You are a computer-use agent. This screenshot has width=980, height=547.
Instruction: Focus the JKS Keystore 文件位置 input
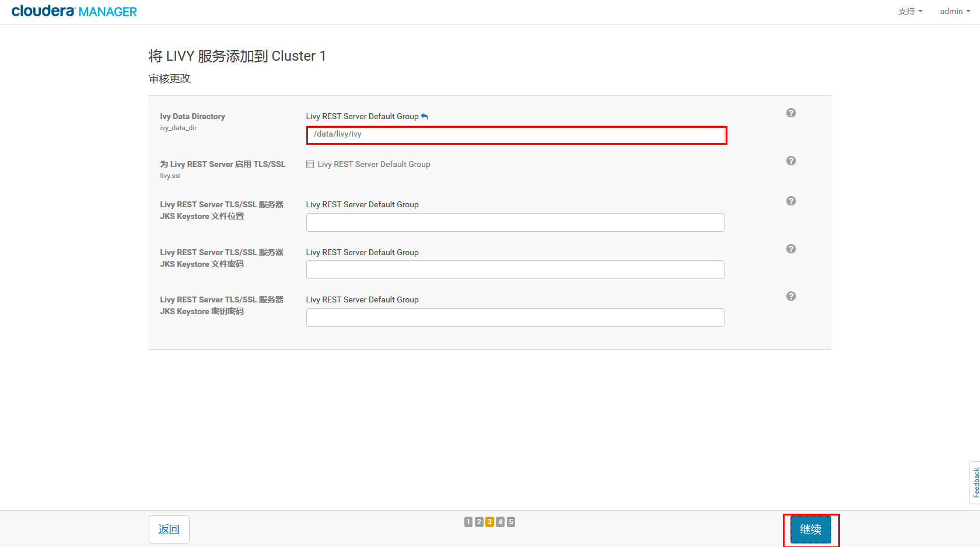click(515, 222)
